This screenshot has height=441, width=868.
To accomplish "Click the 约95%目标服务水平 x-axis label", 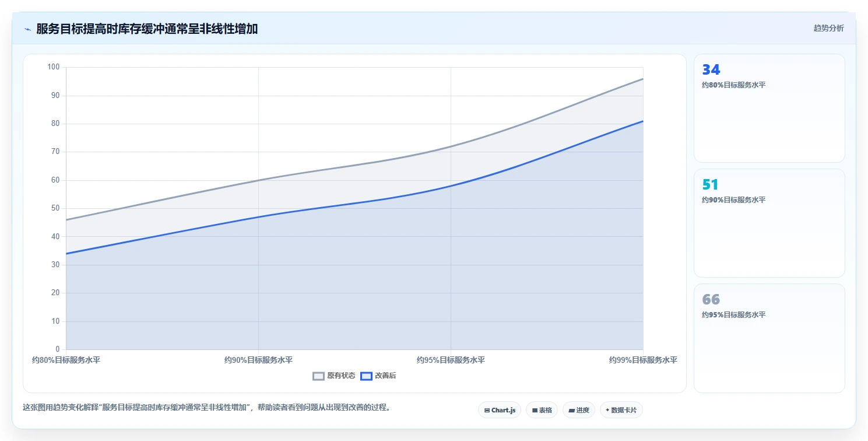I will [451, 360].
